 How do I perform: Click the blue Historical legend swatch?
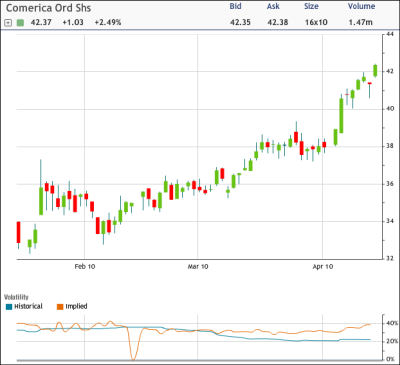[9, 307]
